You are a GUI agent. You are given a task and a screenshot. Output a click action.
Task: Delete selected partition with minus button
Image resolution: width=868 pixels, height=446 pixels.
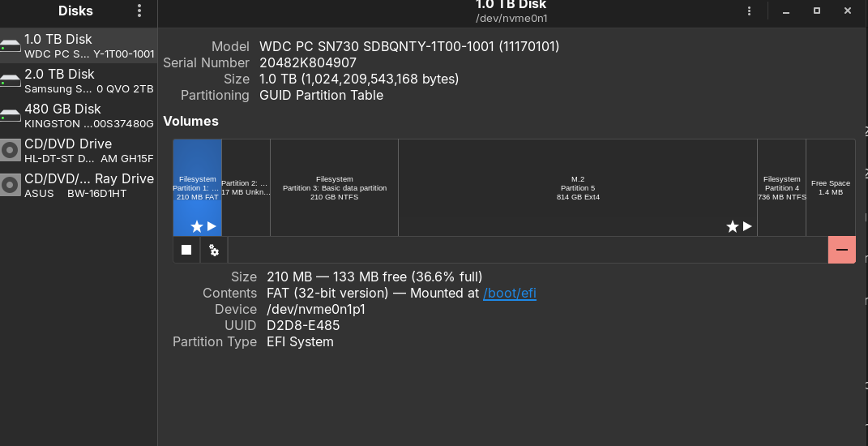click(x=841, y=250)
